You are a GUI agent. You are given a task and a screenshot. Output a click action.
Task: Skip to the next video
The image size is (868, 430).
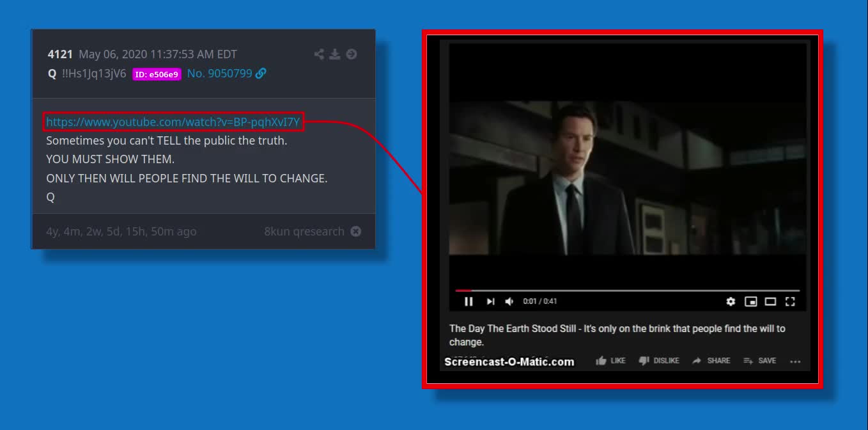tap(490, 301)
